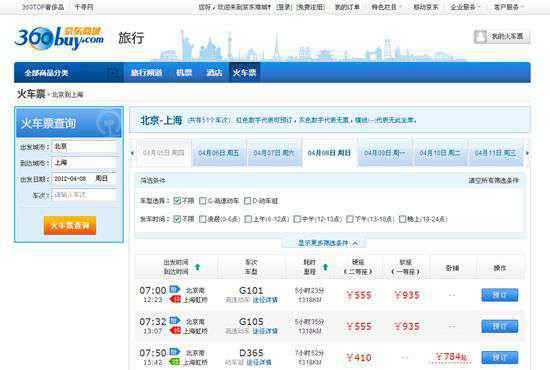Viewport: 550px width, 370px height.
Task: Click 我的订单 link in top bar
Action: point(347,7)
